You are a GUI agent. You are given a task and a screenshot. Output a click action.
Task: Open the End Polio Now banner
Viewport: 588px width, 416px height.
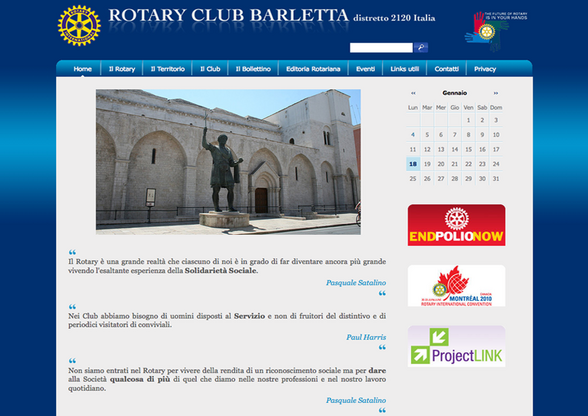[456, 225]
